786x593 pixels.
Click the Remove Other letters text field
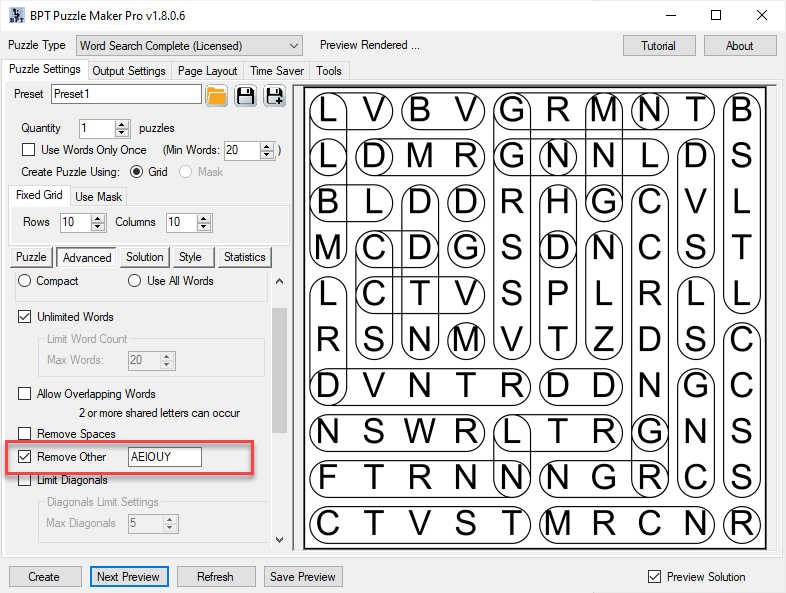(164, 457)
